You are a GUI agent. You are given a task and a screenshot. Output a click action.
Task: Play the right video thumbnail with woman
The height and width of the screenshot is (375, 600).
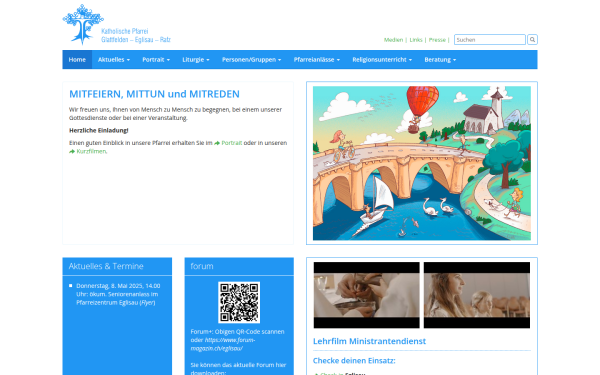[x=477, y=295]
